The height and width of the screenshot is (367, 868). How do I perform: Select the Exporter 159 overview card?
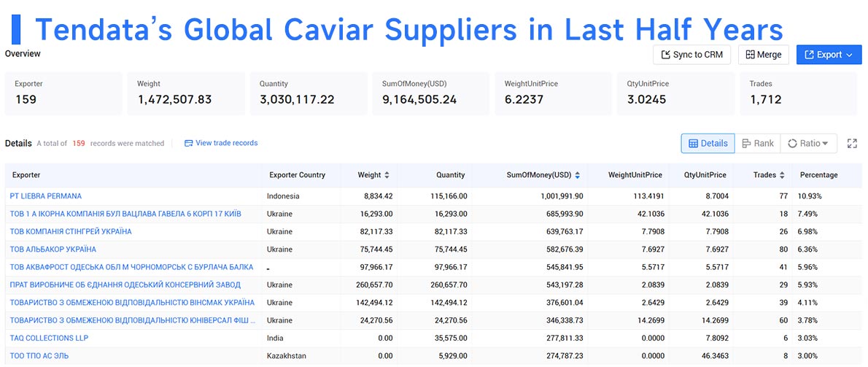[63, 93]
